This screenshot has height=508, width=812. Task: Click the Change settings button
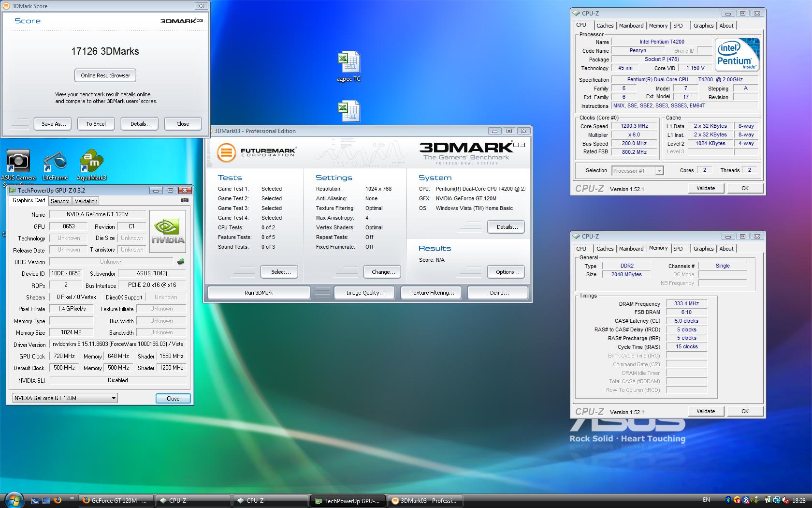pos(383,272)
